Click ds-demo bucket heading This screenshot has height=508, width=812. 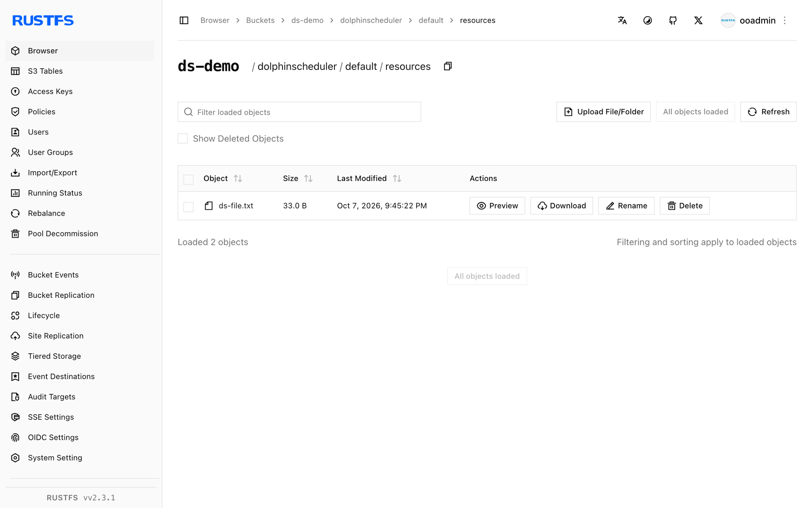[x=208, y=66]
